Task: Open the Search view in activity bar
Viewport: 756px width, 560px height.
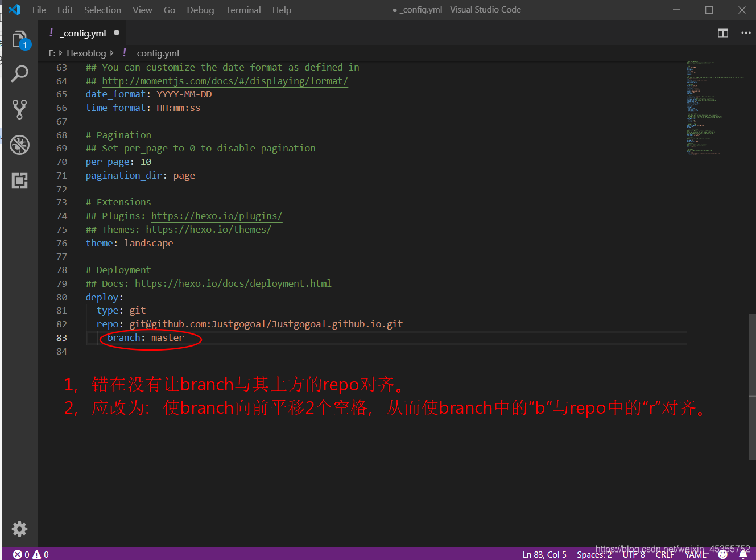Action: pyautogui.click(x=20, y=73)
